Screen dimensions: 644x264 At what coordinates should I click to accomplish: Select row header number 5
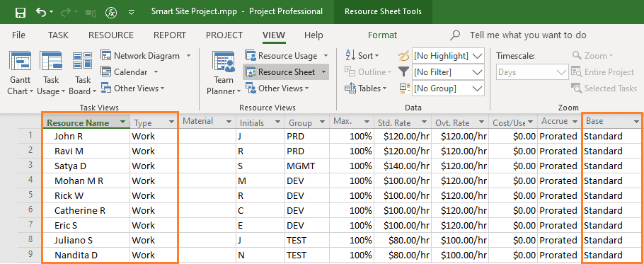[30, 195]
